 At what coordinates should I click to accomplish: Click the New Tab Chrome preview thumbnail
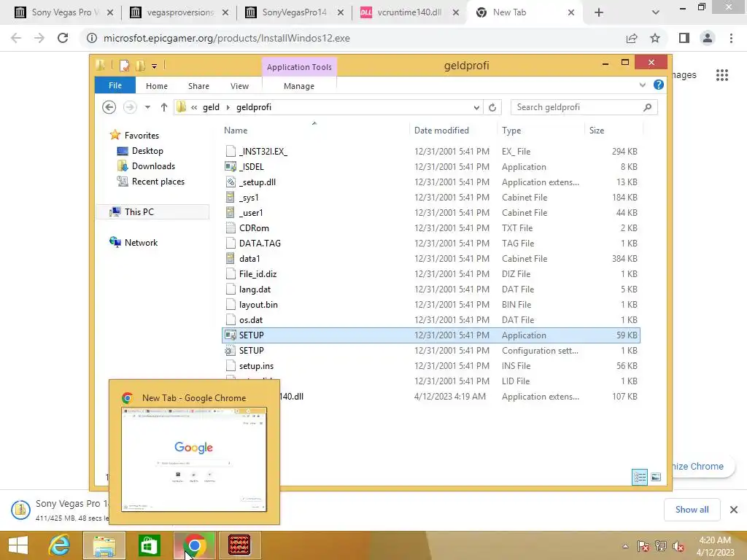coord(194,459)
